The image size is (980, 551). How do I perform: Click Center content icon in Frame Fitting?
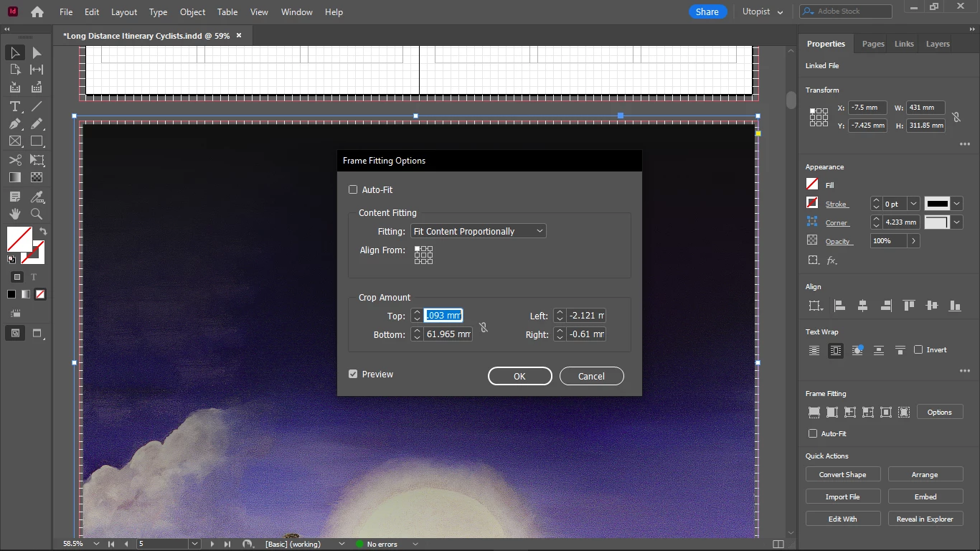pyautogui.click(x=886, y=413)
